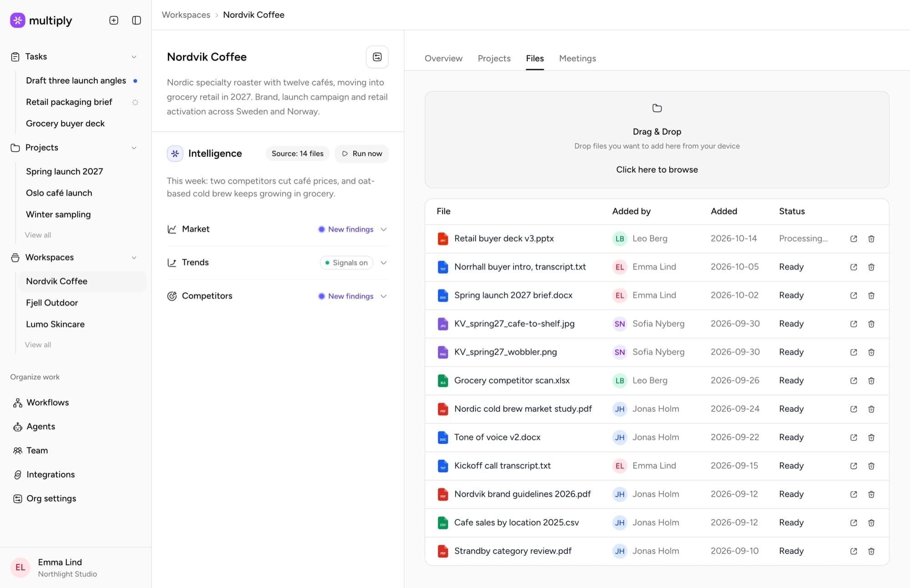Open Retail buyer deck v3.pptx external link icon
The width and height of the screenshot is (910, 588).
click(854, 239)
